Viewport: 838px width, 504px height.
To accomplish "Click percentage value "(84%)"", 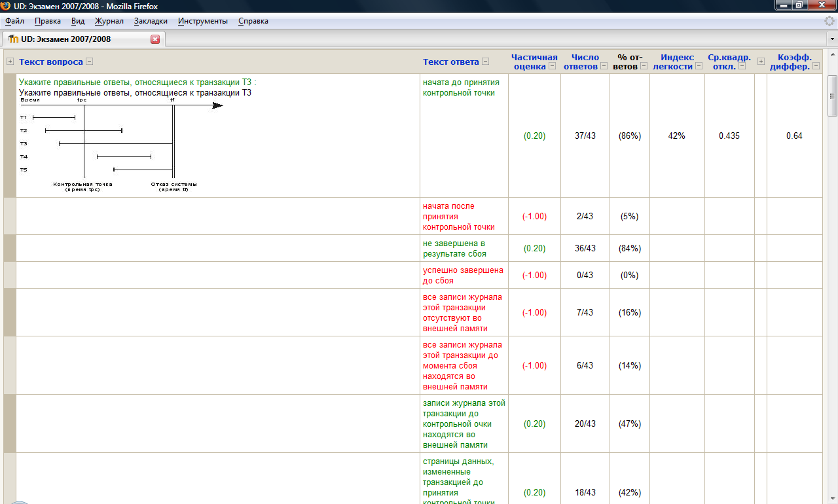I will pyautogui.click(x=630, y=249).
